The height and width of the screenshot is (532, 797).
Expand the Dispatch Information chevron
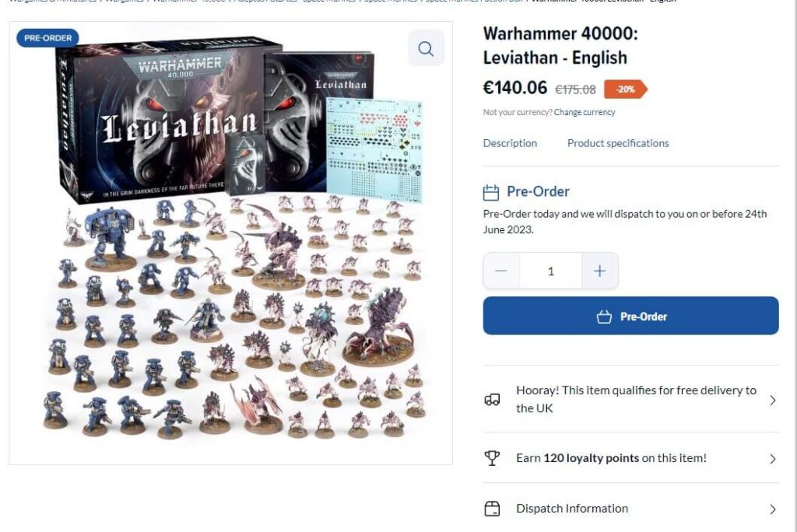(x=773, y=509)
